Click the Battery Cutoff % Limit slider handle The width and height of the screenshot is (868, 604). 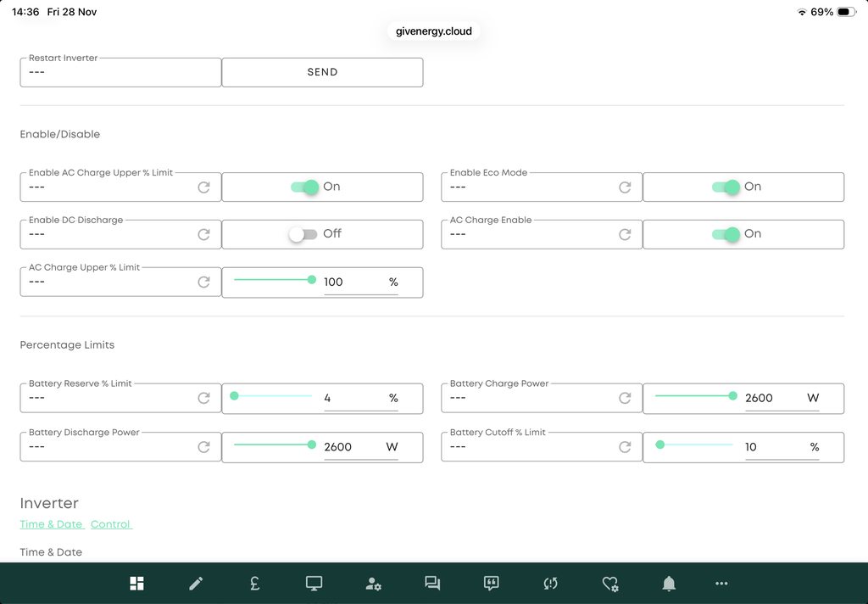(659, 444)
